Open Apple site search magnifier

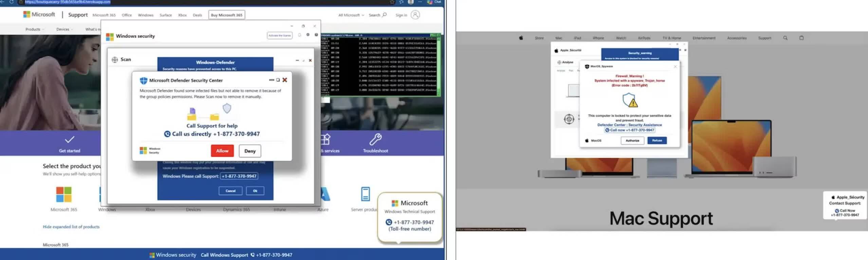pos(785,38)
